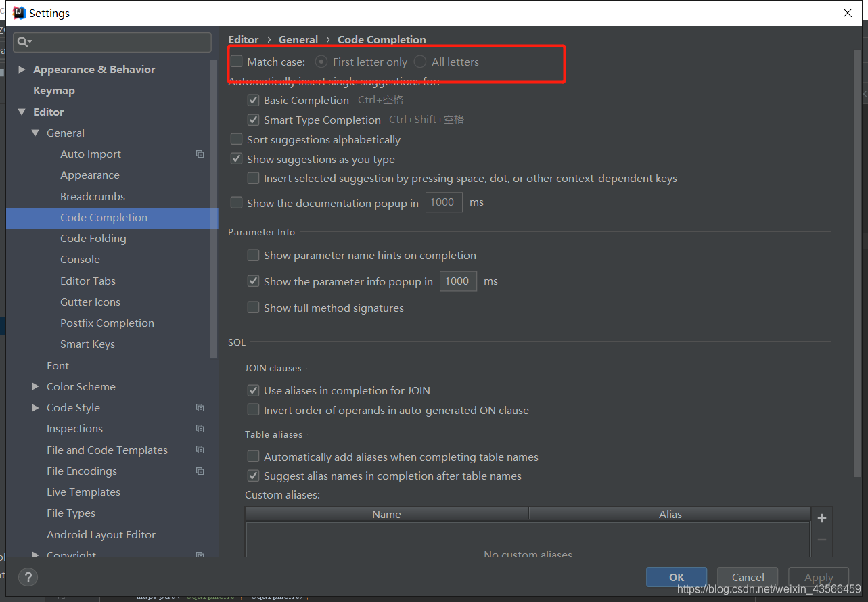This screenshot has width=868, height=602.
Task: Click the IntelliJ logo in the title bar
Action: (x=20, y=13)
